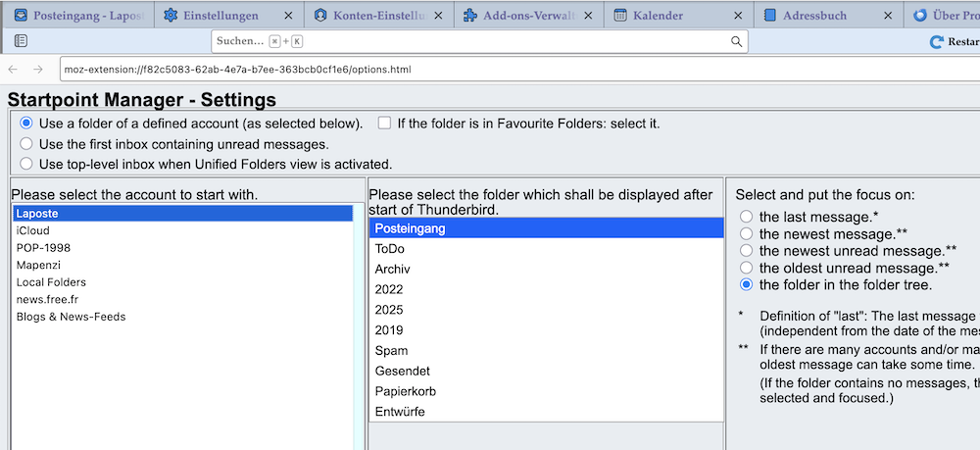Screen dimensions: 980x450
Task: Switch to the Konten-Einstellungen tab
Action: click(x=378, y=16)
